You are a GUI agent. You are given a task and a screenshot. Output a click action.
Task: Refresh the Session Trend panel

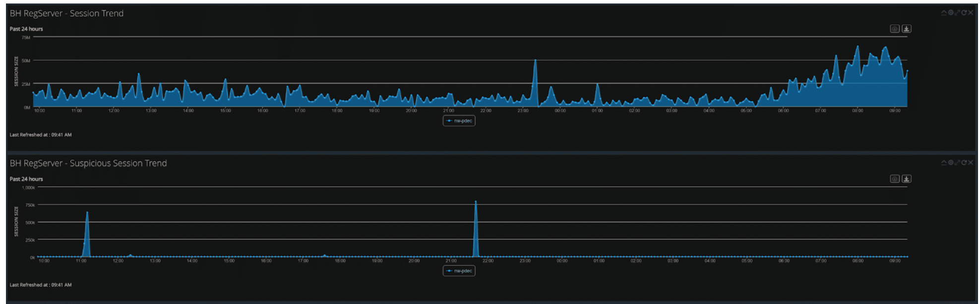pyautogui.click(x=964, y=13)
